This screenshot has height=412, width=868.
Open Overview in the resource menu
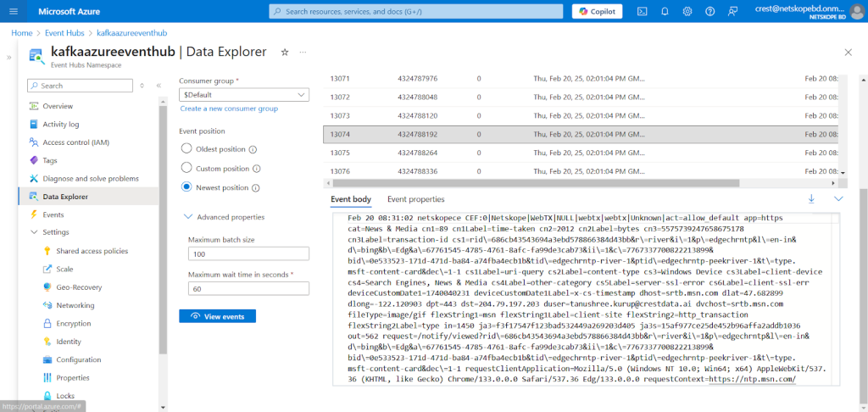[x=58, y=106]
